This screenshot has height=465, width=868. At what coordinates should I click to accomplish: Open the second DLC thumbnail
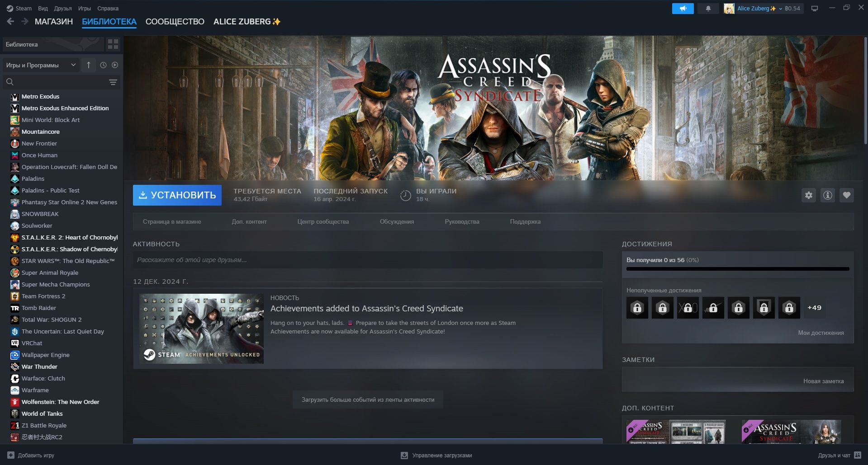[791, 432]
